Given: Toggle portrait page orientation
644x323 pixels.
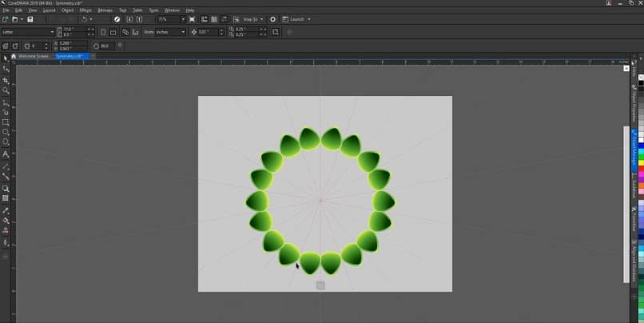Looking at the screenshot, I should tap(103, 32).
